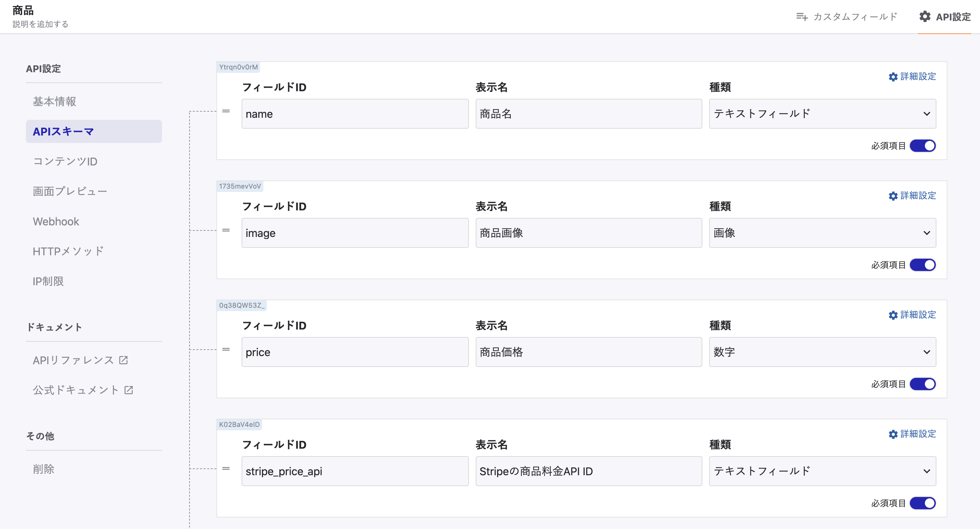Screen dimensions: 980x529
Task: Switch to the API設定 tab at top right
Action: 945,17
